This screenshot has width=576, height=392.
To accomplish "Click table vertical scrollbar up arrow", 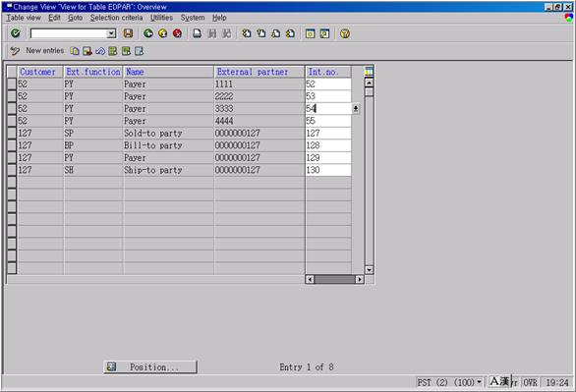I will (370, 83).
